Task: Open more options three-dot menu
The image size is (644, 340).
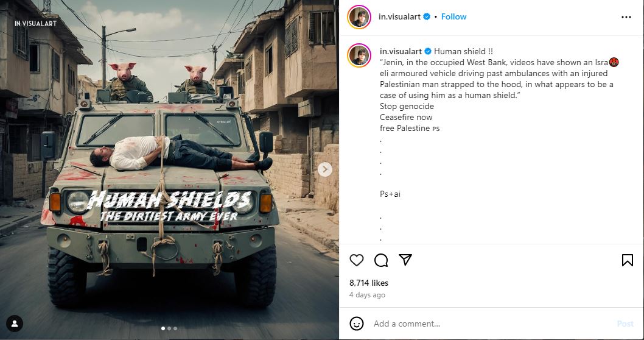Action: point(626,17)
